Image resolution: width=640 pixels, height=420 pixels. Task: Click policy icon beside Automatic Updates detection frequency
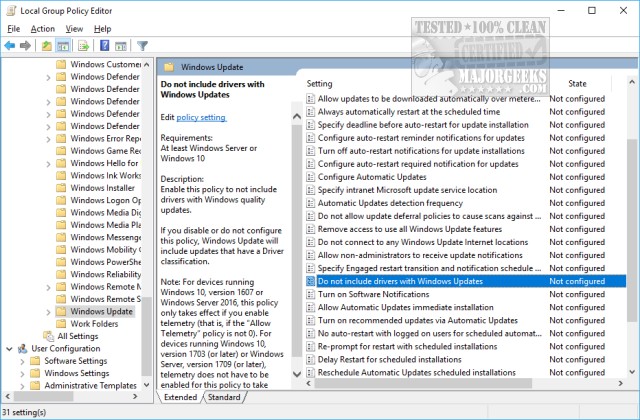[x=311, y=203]
